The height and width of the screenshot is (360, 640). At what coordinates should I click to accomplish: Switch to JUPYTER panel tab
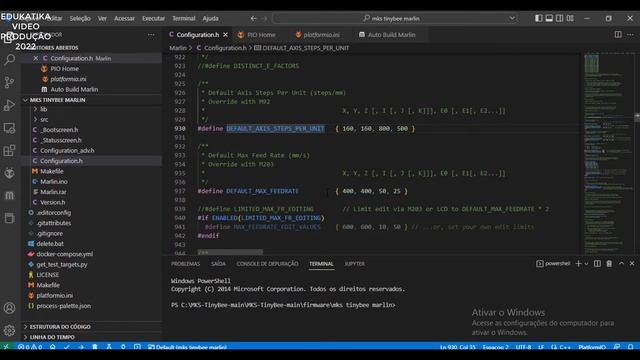click(354, 264)
